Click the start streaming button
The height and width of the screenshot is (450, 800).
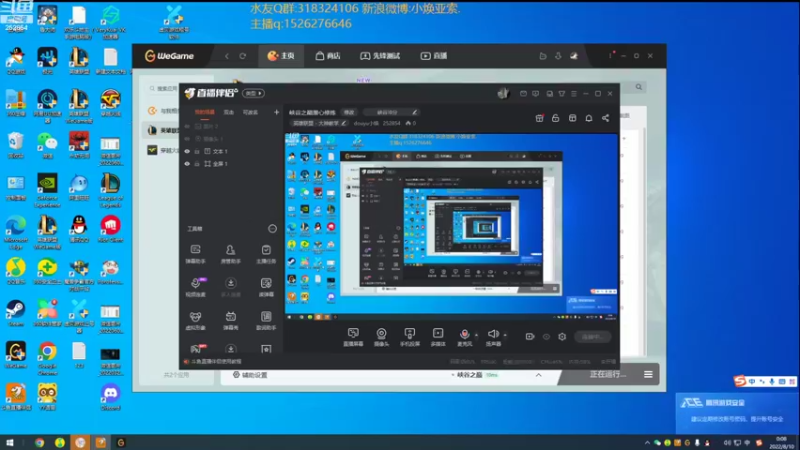click(592, 337)
